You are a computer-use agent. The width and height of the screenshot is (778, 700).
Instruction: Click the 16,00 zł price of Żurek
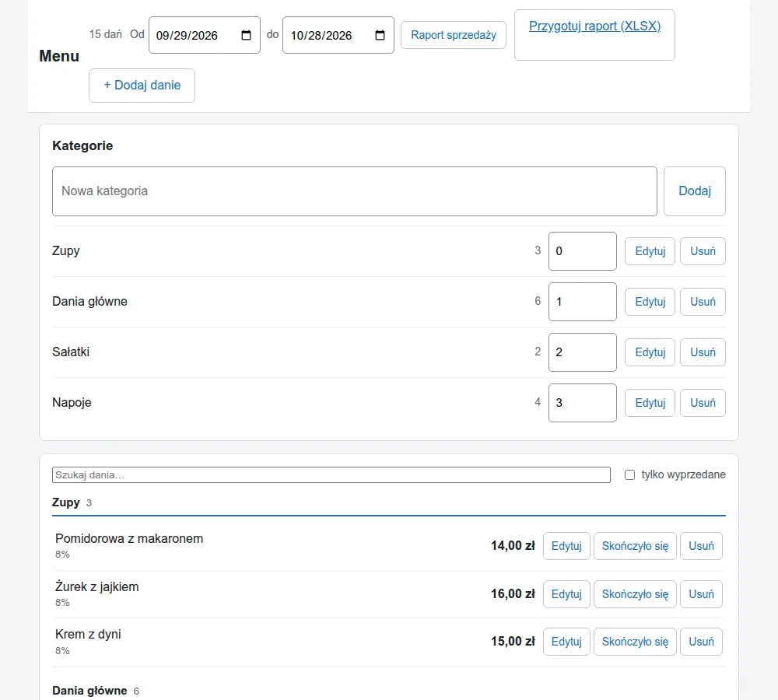[513, 594]
